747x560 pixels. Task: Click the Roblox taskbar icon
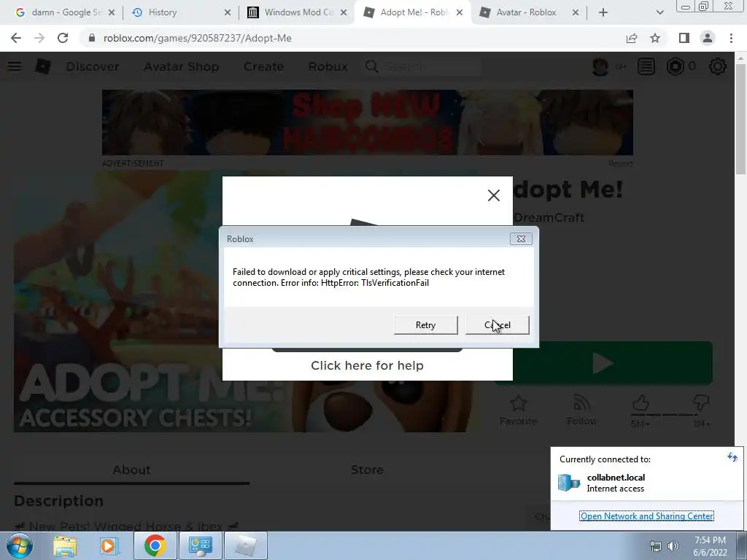tap(245, 545)
